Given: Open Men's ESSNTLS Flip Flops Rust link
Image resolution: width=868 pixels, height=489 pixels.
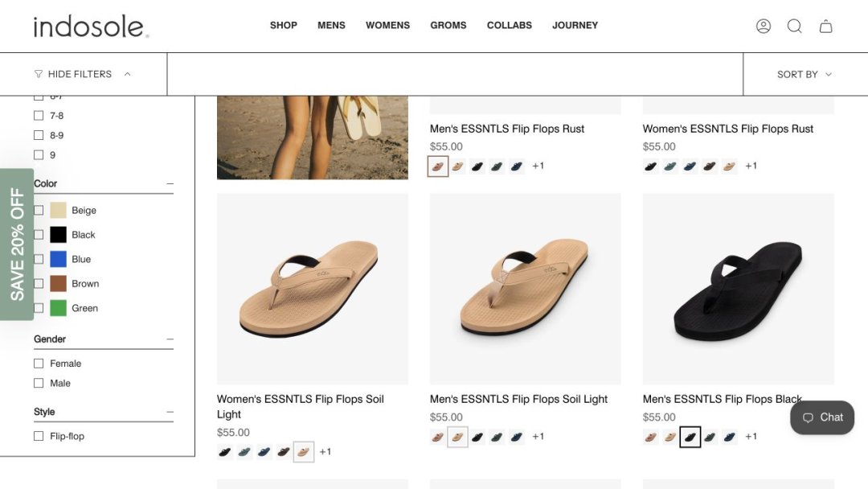Looking at the screenshot, I should click(x=507, y=129).
